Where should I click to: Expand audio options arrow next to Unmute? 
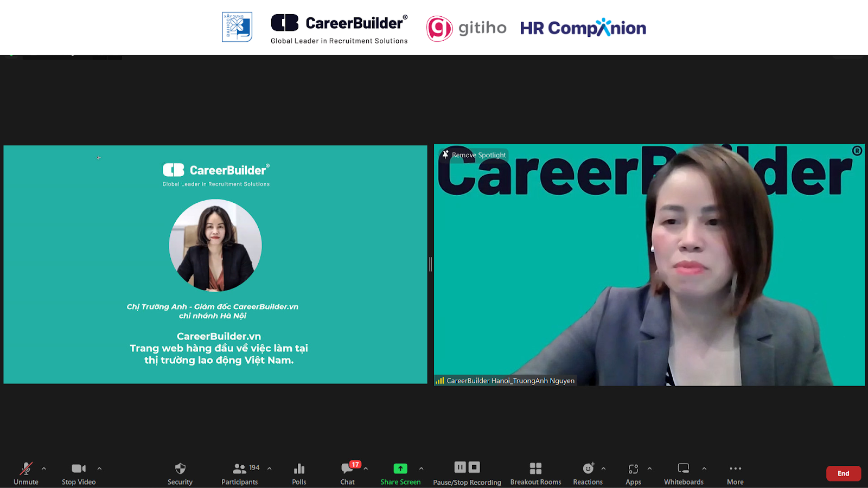tap(44, 468)
